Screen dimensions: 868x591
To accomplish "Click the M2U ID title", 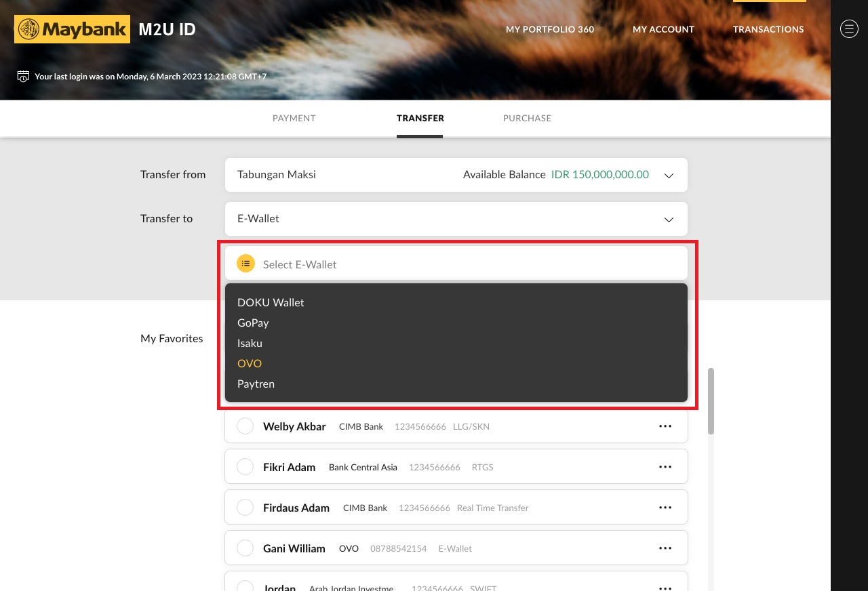I will (167, 29).
